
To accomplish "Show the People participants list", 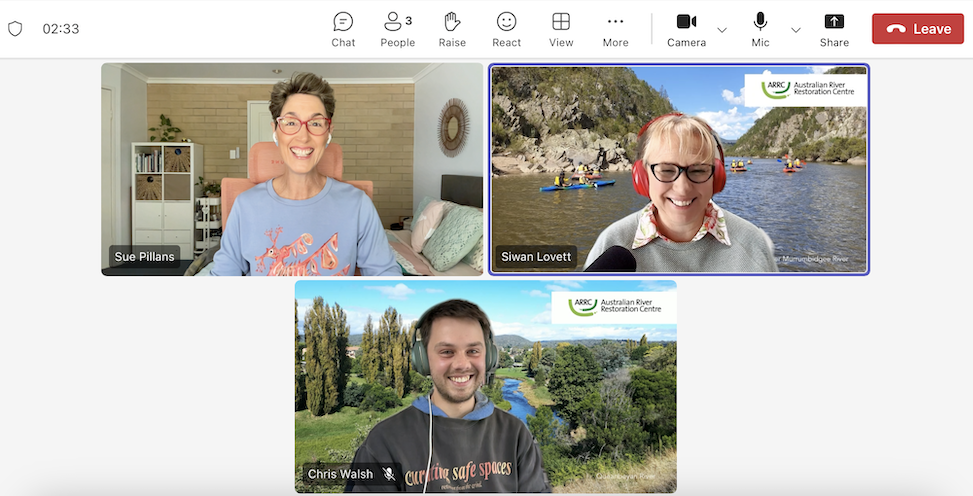I will (x=397, y=29).
